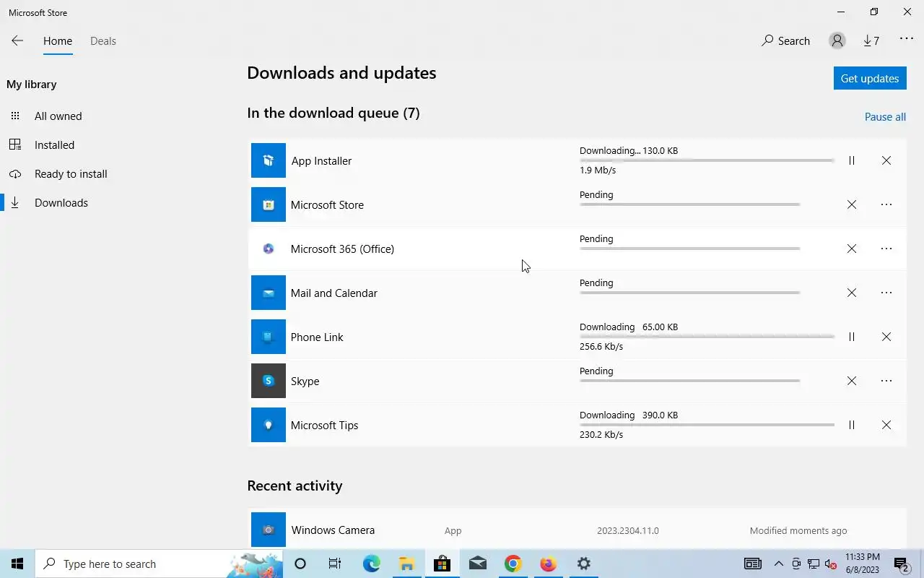924x578 pixels.
Task: Click the Microsoft Store app tile icon
Action: tap(269, 204)
